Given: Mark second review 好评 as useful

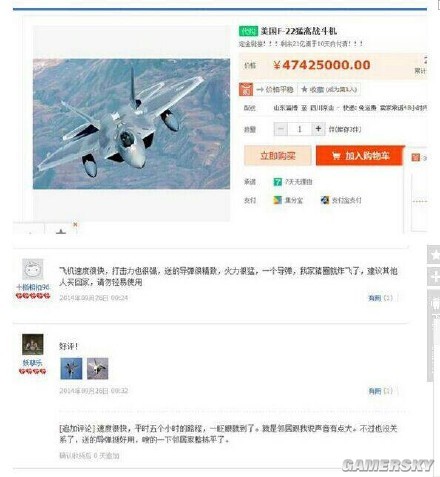Looking at the screenshot, I should [x=380, y=391].
